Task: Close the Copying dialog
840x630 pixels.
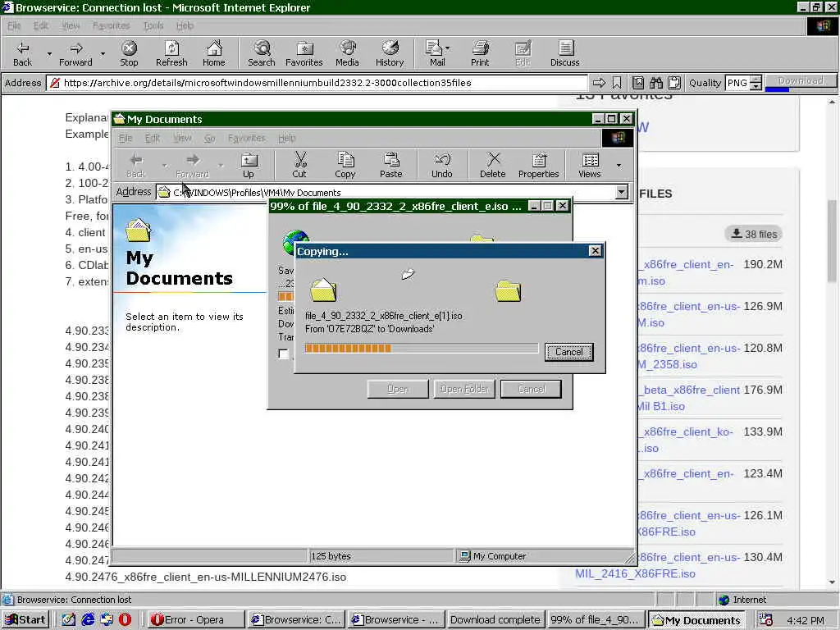Action: (596, 251)
